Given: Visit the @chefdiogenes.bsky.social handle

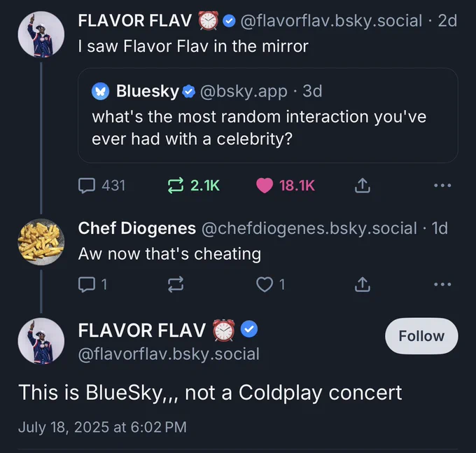Looking at the screenshot, I should (x=308, y=228).
